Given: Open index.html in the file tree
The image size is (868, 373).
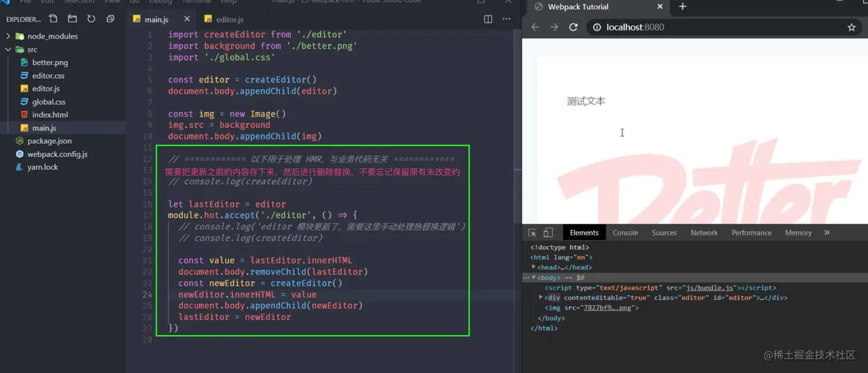Looking at the screenshot, I should 50,115.
